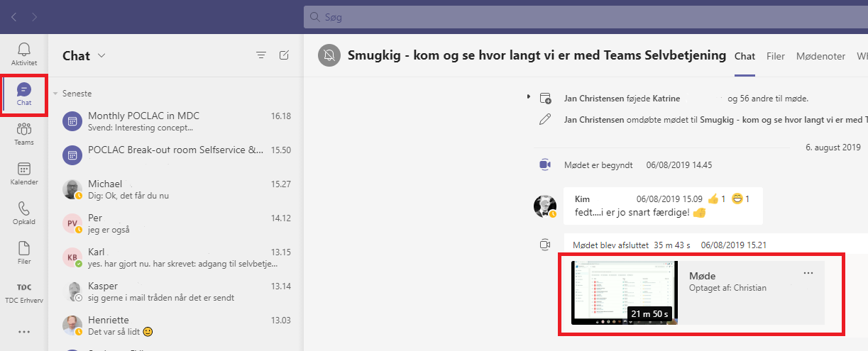Open chat with Per
The width and height of the screenshot is (868, 351).
click(175, 223)
